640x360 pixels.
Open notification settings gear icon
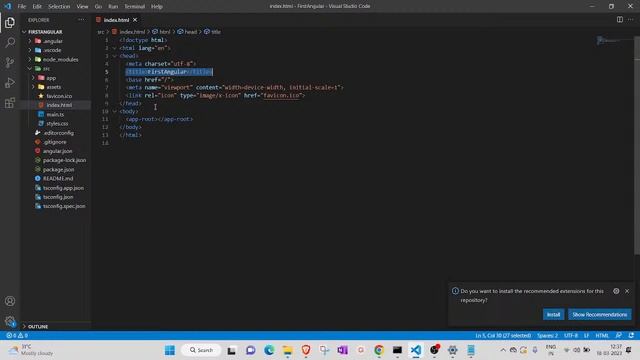[x=616, y=291]
